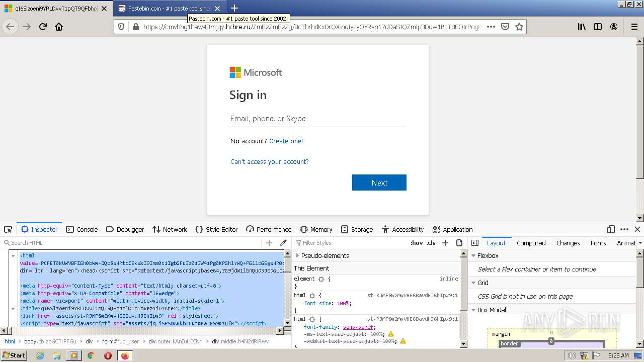Click the warning icon beside -webkit-text-size-adjust
The width and height of the screenshot is (644, 362).
click(x=403, y=341)
